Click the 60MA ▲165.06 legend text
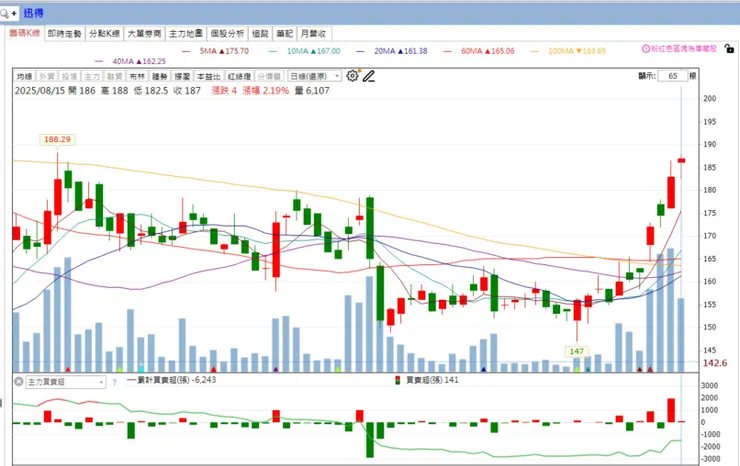 pos(488,51)
